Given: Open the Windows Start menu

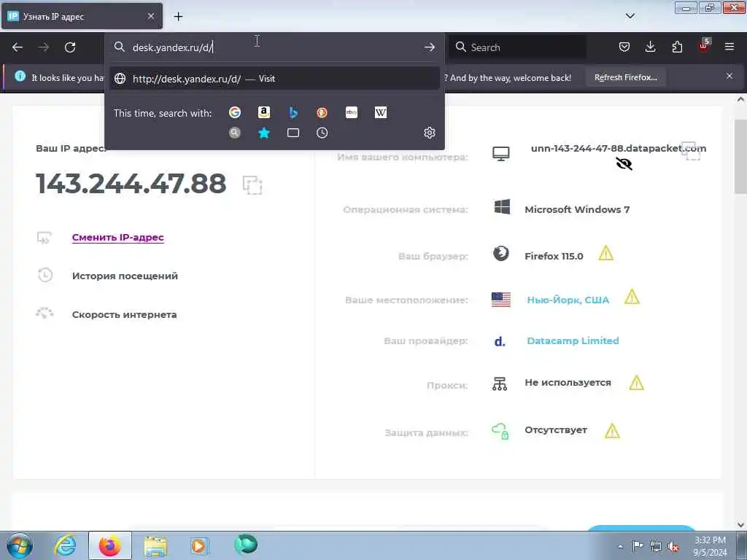Looking at the screenshot, I should pos(20,545).
